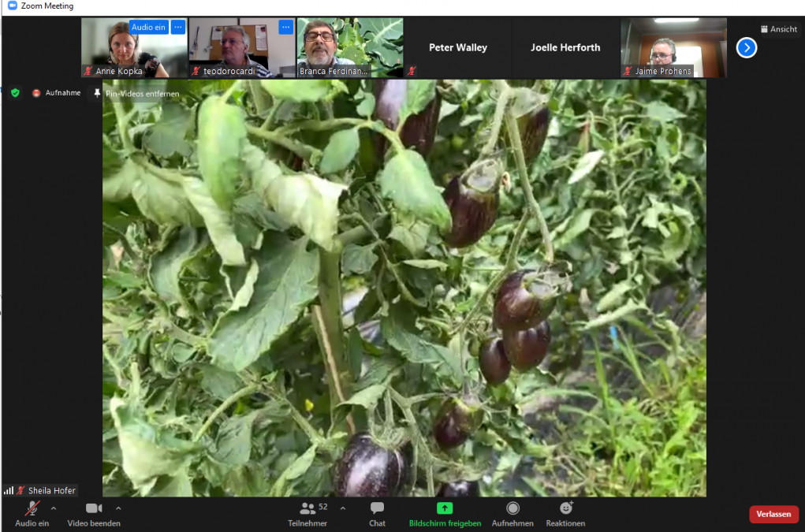
Task: Open more options on teodorocardi tile
Action: [285, 28]
